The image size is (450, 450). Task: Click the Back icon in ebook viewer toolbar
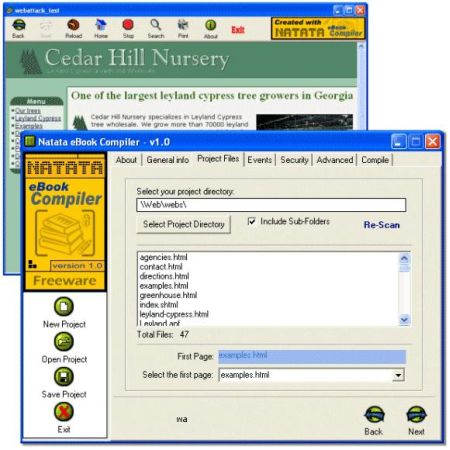point(19,25)
